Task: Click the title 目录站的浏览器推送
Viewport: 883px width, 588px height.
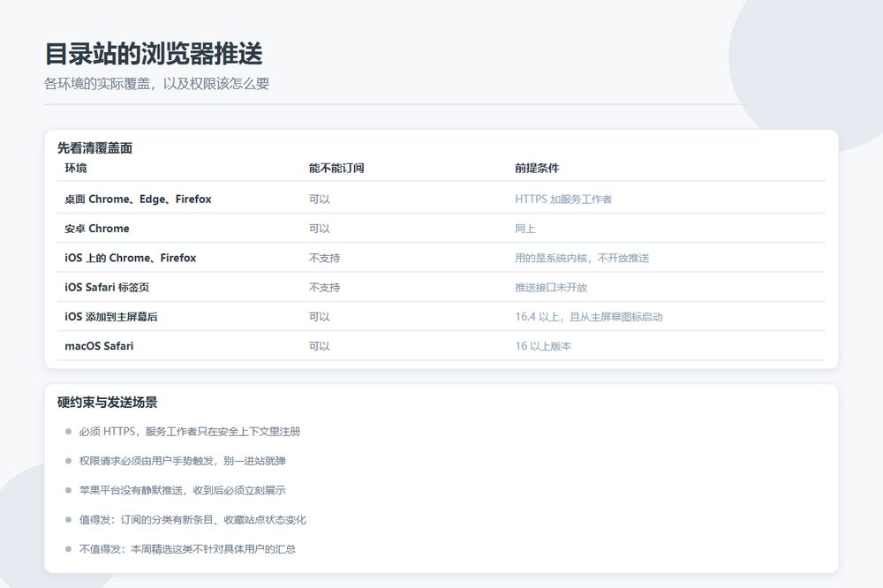Action: click(154, 54)
